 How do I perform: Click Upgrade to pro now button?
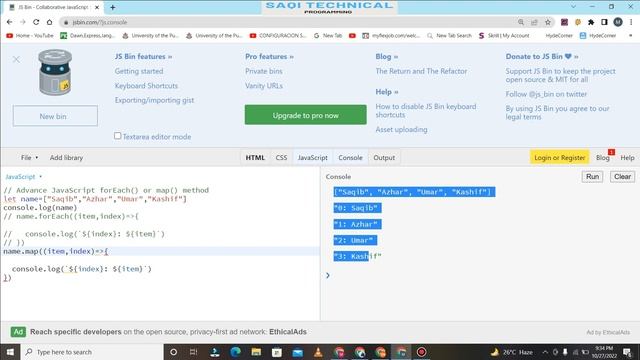pyautogui.click(x=305, y=115)
